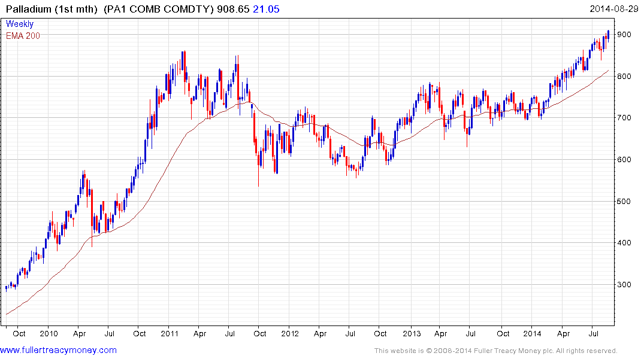
Task: Click the chart date 2014-08-29
Action: (x=613, y=9)
